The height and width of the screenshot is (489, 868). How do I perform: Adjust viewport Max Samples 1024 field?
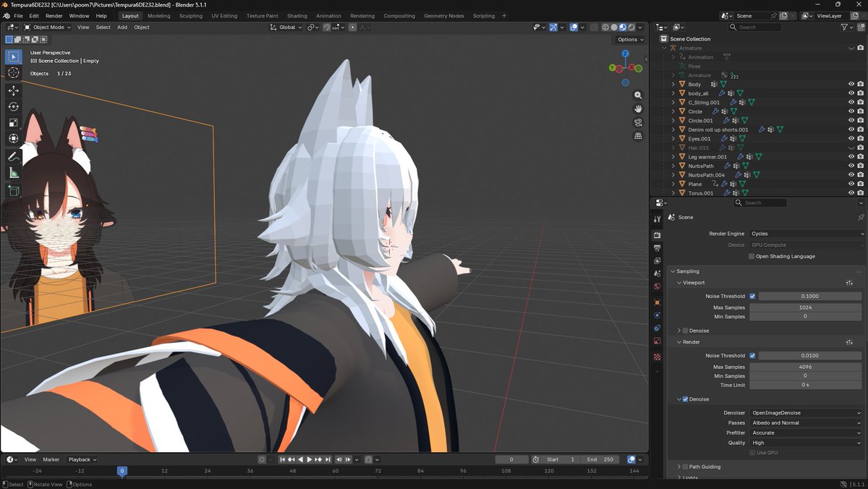(x=805, y=307)
